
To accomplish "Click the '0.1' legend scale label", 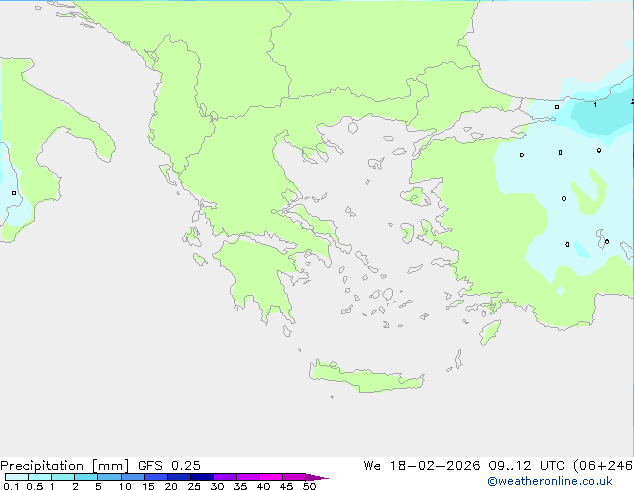I will (11, 486).
